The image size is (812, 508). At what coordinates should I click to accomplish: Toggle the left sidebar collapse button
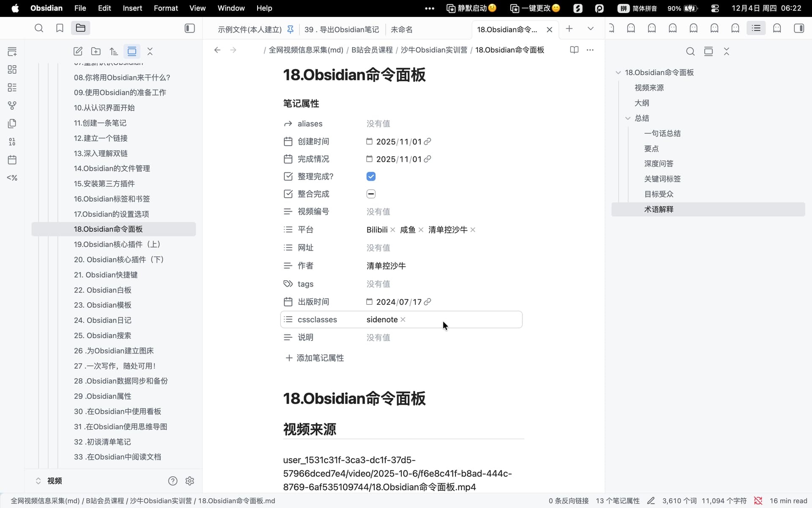point(190,28)
